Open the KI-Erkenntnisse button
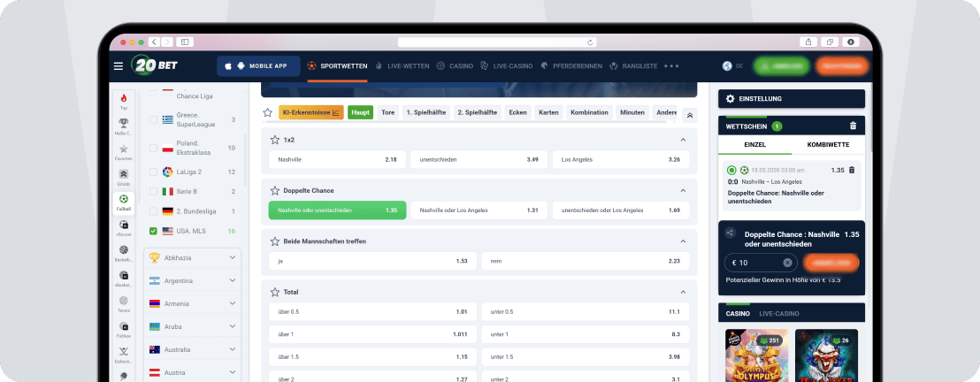Screen dimensions: 980x382 coord(311,112)
